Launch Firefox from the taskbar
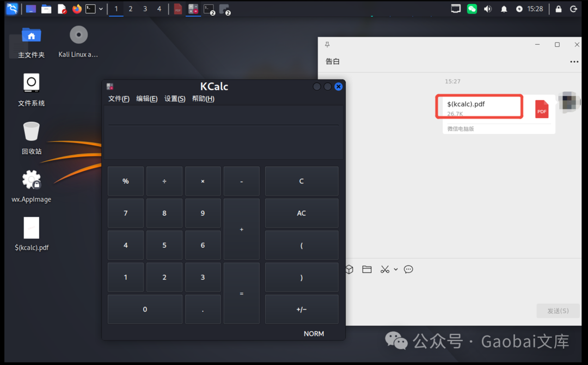This screenshot has height=365, width=588. [x=76, y=9]
